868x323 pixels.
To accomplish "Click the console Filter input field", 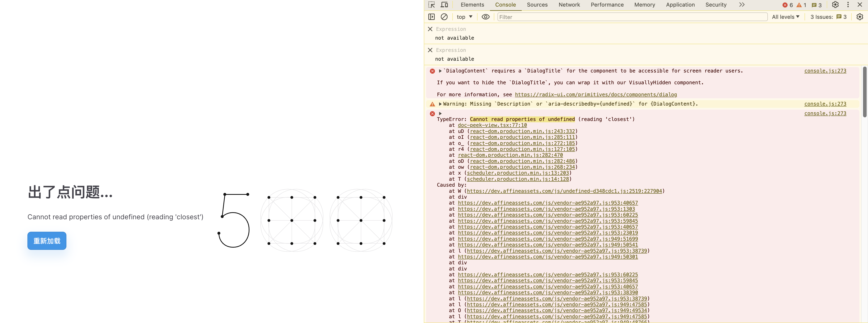I will coord(632,17).
